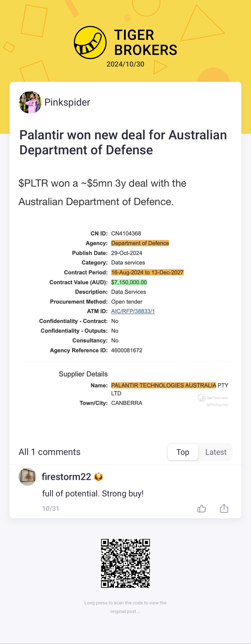Click the TIGER BROKERS title text
The height and width of the screenshot is (644, 251).
(x=145, y=43)
